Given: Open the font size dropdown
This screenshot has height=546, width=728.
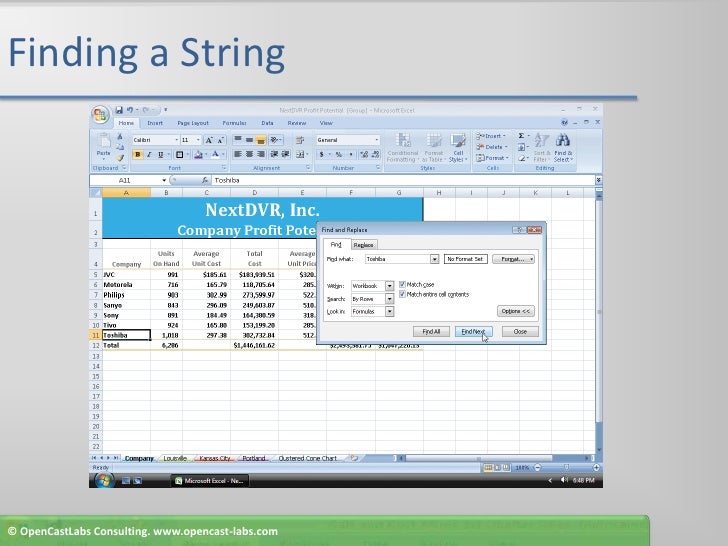Looking at the screenshot, I should tap(198, 140).
